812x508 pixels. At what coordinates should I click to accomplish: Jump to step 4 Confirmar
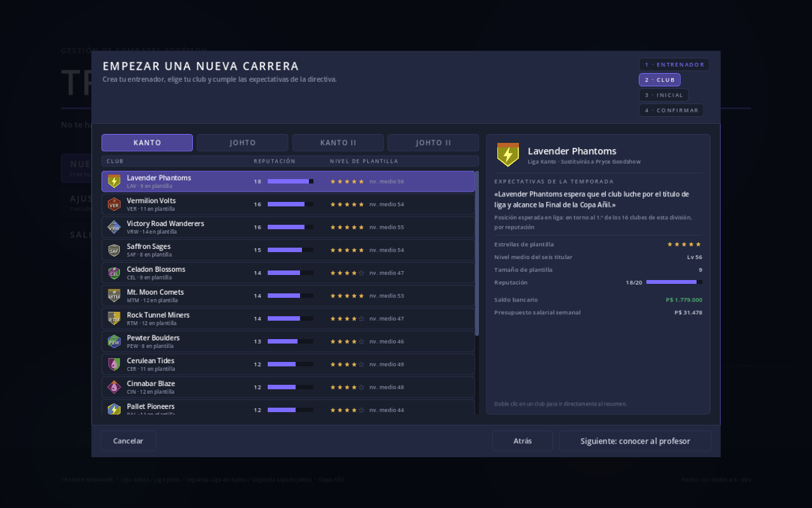click(x=671, y=110)
